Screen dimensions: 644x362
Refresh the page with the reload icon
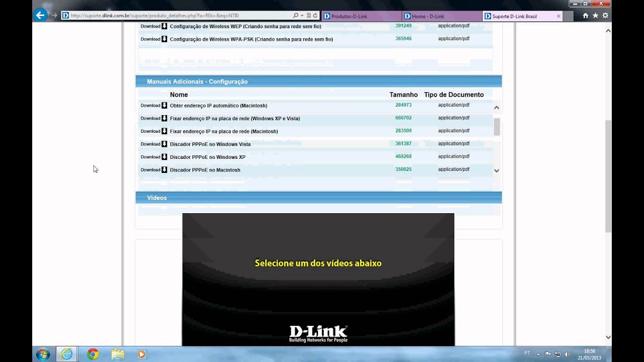[315, 16]
